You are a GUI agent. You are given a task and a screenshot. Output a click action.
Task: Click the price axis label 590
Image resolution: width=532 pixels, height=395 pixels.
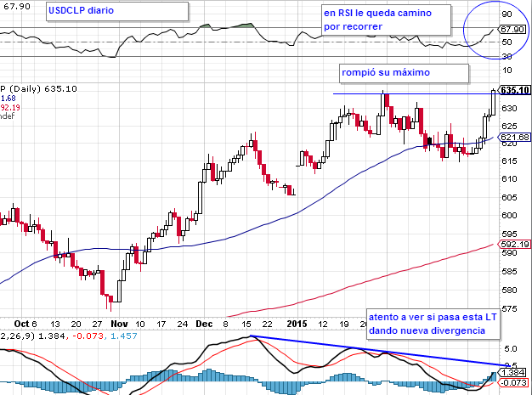click(x=509, y=253)
